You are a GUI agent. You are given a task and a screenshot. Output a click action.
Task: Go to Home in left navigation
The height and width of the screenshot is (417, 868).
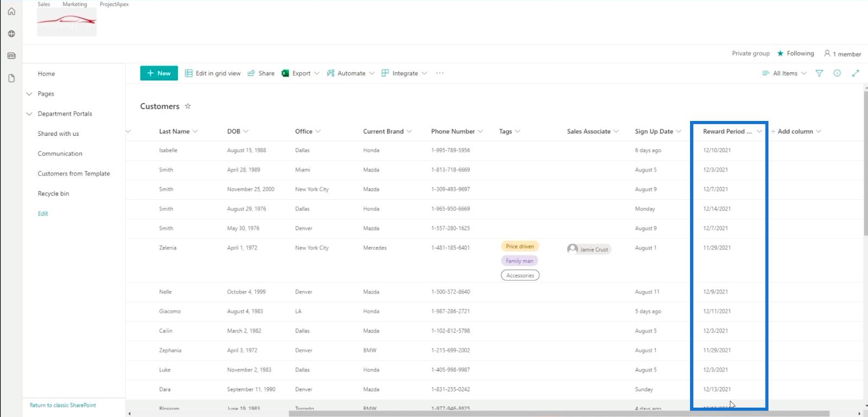tap(46, 74)
